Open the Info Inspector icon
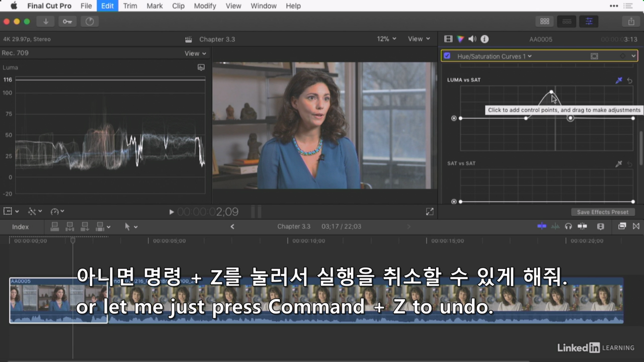644x362 pixels. pos(485,39)
